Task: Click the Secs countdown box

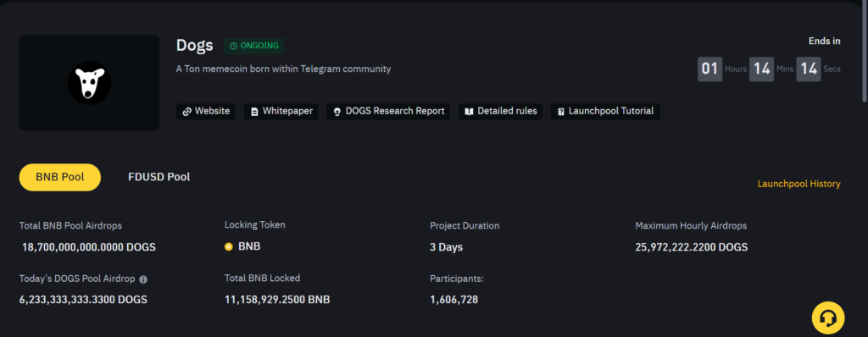Action: pos(809,69)
